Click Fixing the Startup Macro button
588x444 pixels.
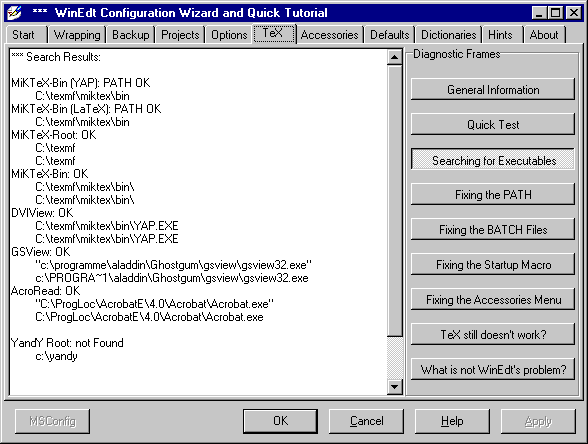[493, 265]
